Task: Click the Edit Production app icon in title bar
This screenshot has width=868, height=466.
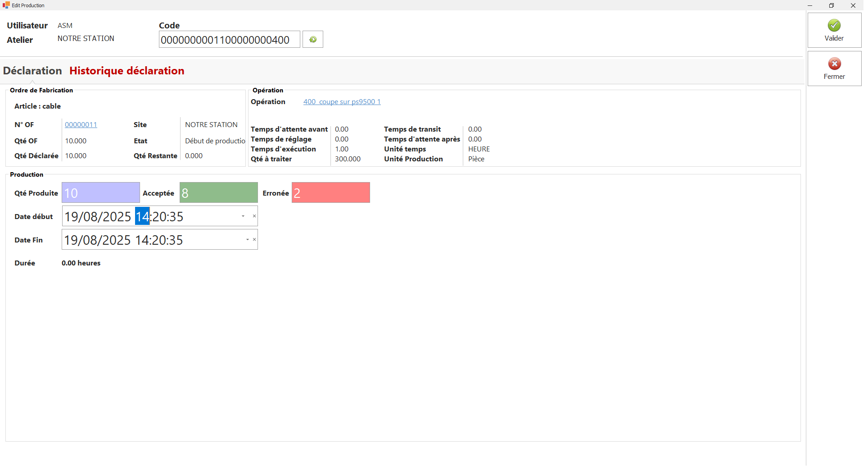Action: click(6, 5)
